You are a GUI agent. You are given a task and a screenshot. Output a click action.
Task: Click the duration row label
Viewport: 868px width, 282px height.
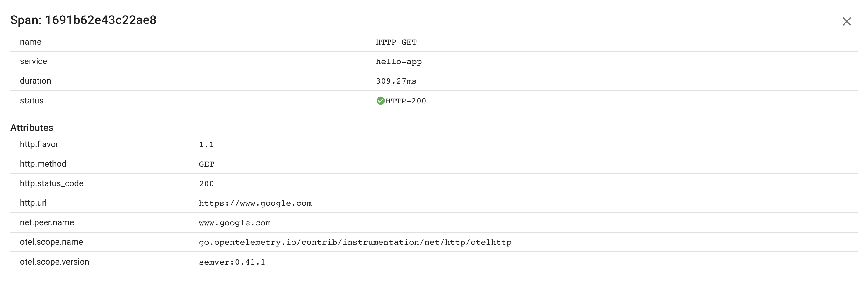tap(35, 81)
